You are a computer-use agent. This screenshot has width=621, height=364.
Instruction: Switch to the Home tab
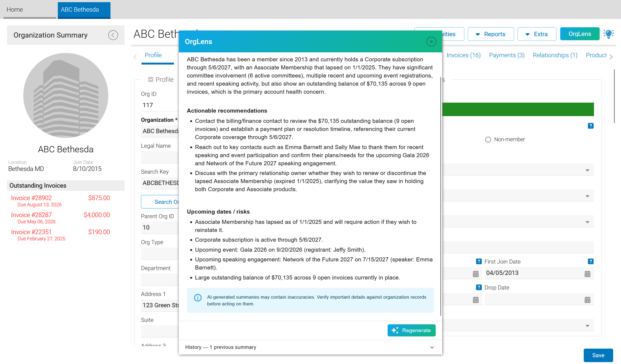[30, 10]
